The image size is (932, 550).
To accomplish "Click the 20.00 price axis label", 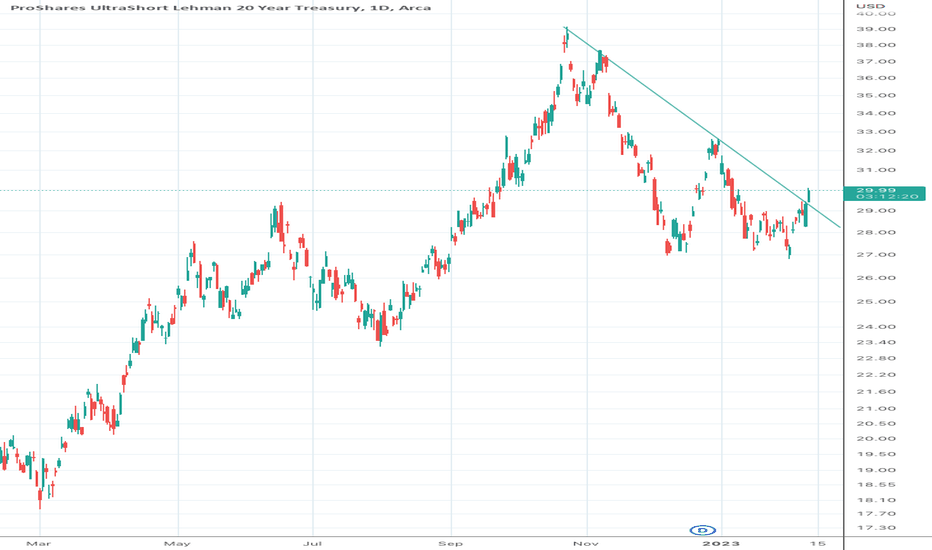I will tap(876, 438).
